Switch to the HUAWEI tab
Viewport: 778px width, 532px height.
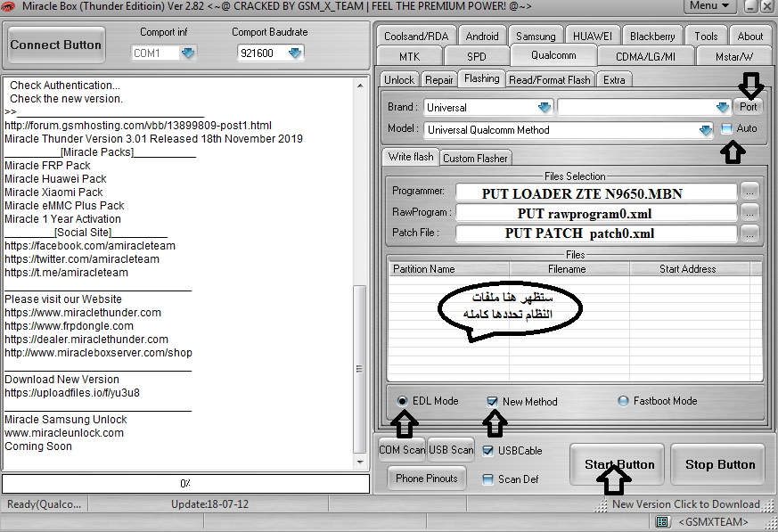(x=593, y=37)
